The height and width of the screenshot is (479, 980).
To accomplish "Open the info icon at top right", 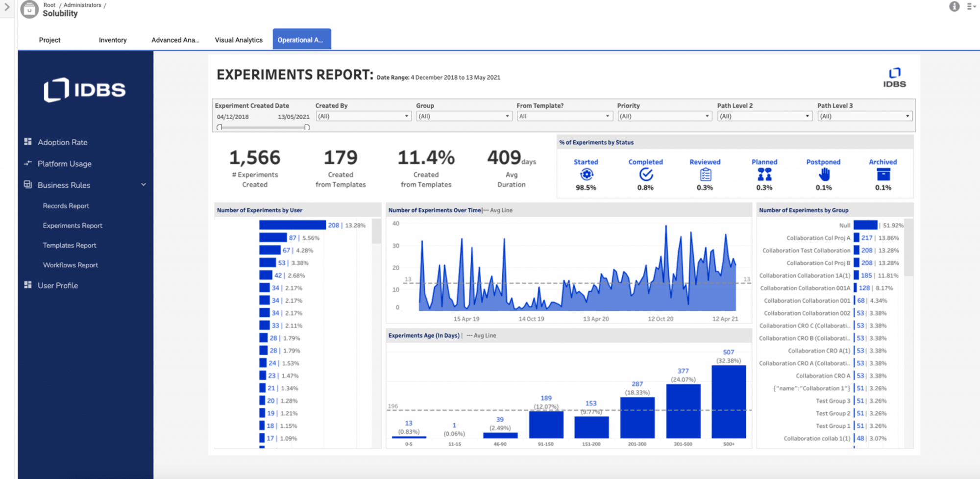I will 954,7.
